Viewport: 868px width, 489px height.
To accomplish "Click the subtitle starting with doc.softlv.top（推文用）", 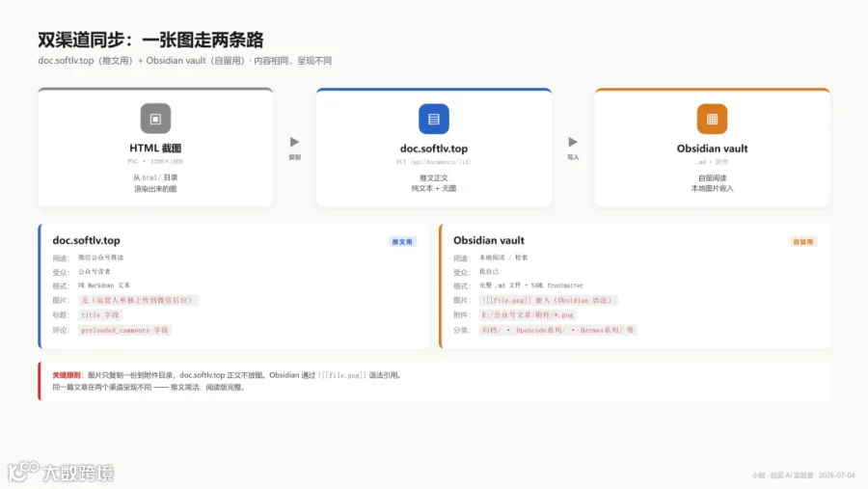I will (x=185, y=61).
